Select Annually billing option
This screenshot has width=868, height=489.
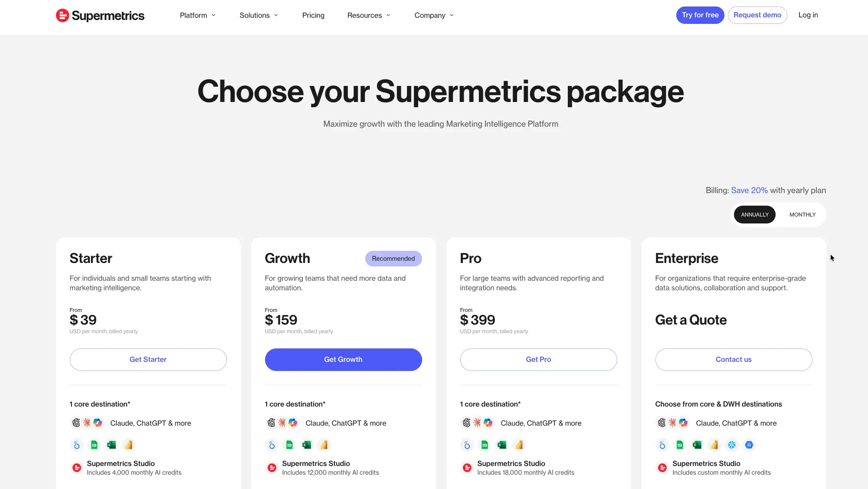pyautogui.click(x=755, y=215)
